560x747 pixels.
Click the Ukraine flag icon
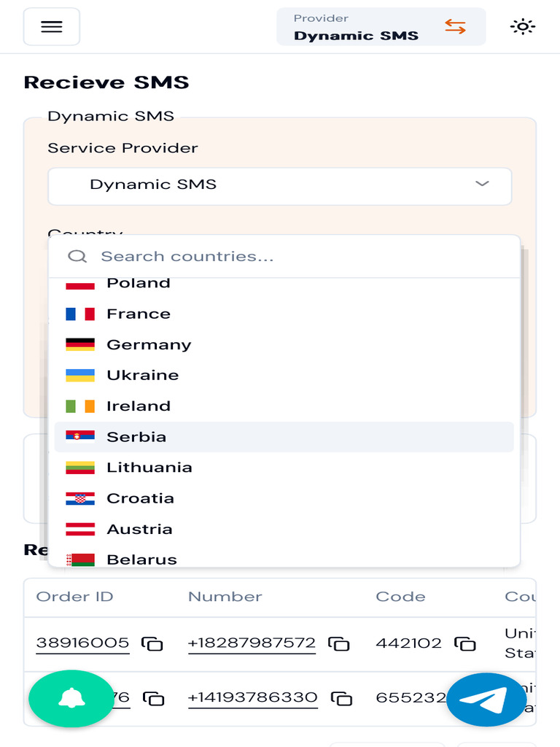(80, 376)
